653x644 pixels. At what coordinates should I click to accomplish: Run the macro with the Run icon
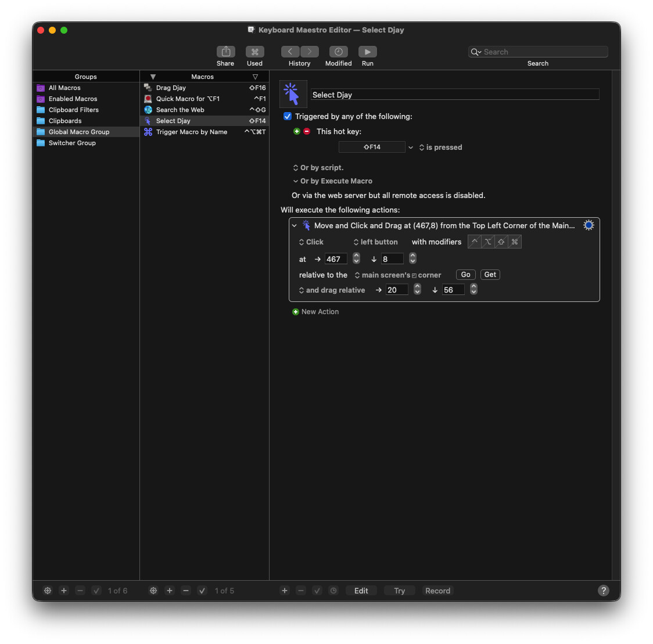(x=367, y=52)
